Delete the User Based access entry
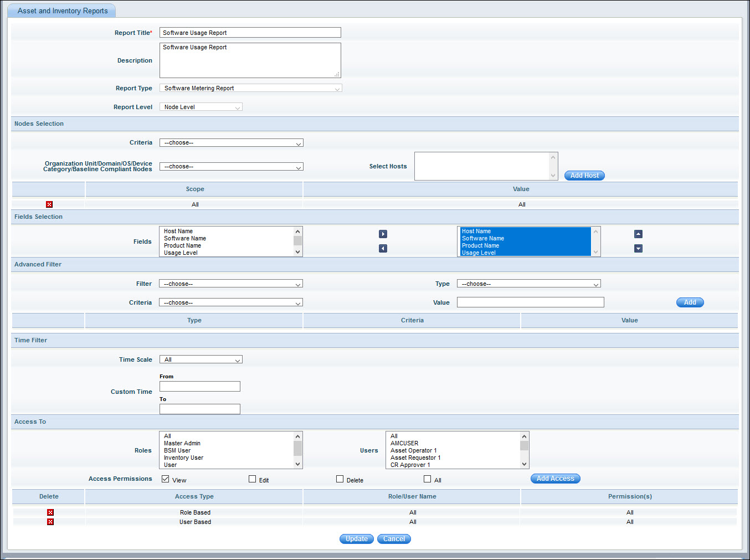Image resolution: width=750 pixels, height=560 pixels. coord(50,521)
